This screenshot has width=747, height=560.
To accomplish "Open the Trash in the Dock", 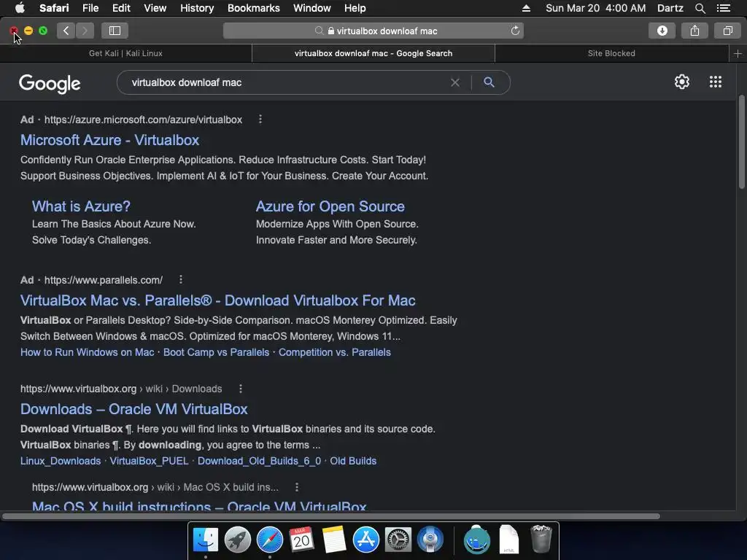I will pyautogui.click(x=541, y=540).
